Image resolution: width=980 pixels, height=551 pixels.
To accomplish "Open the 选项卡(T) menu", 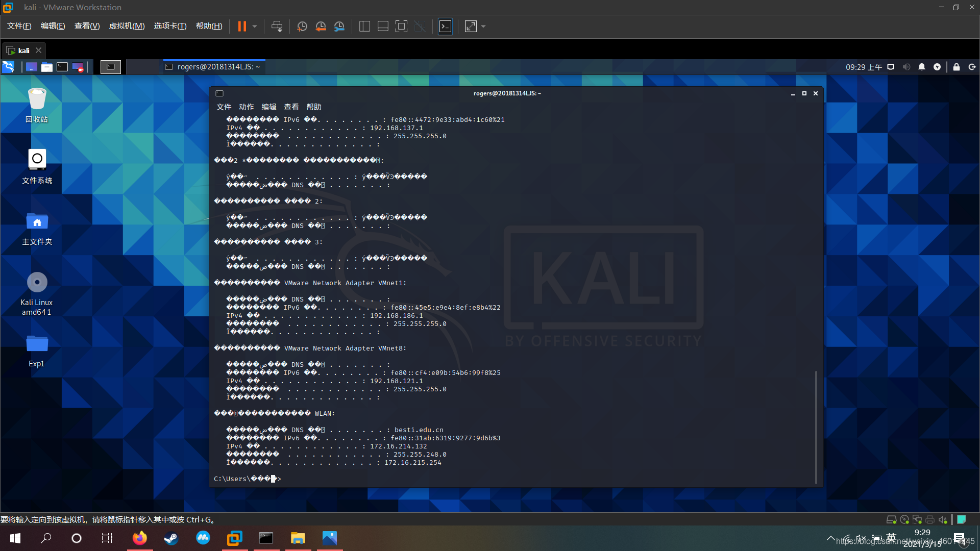I will pos(170,26).
